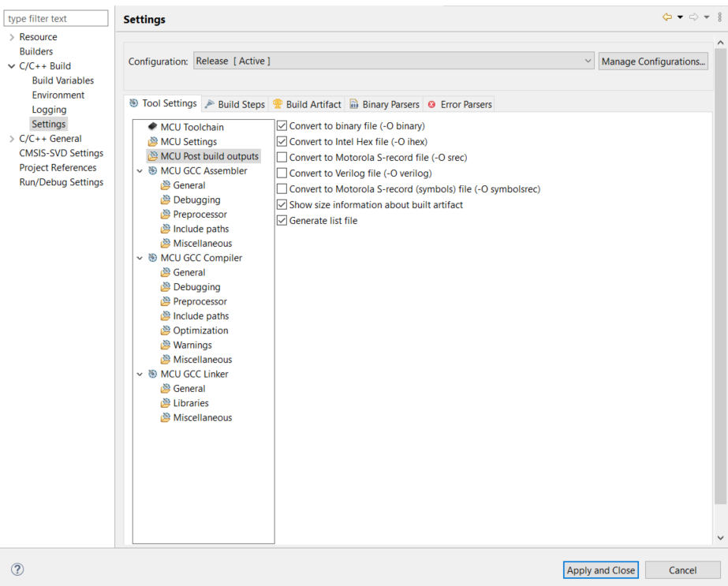Click the Cancel button
Viewport: 728px width, 586px height.
click(x=682, y=569)
